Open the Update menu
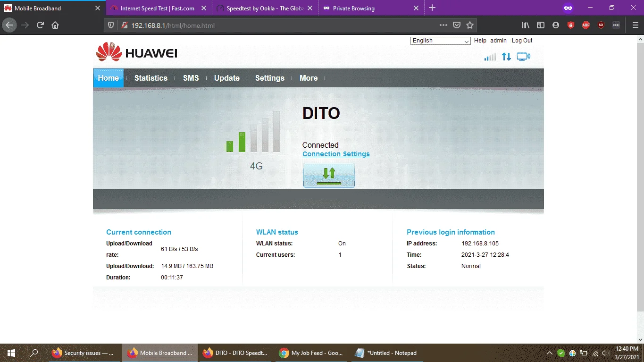The width and height of the screenshot is (644, 362). [227, 78]
